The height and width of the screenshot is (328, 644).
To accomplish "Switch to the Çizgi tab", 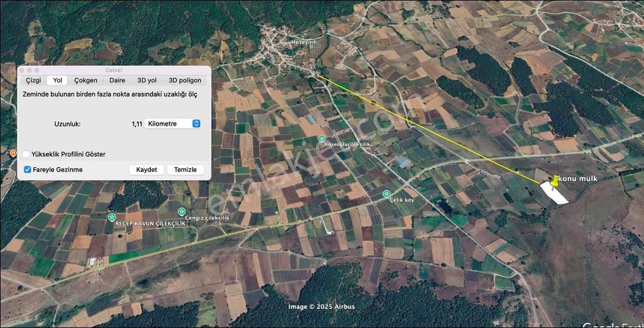I will coord(33,81).
